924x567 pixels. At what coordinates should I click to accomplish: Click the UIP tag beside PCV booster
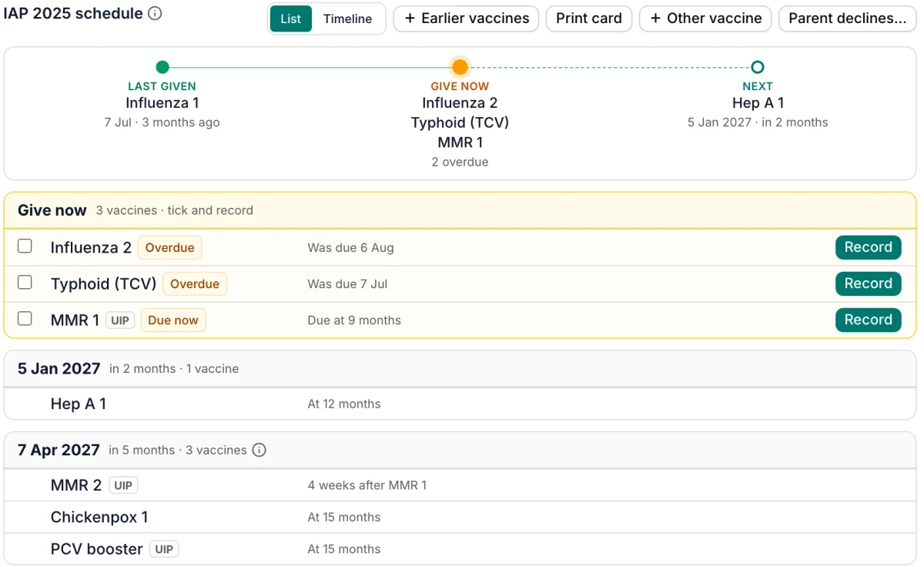[x=164, y=549]
